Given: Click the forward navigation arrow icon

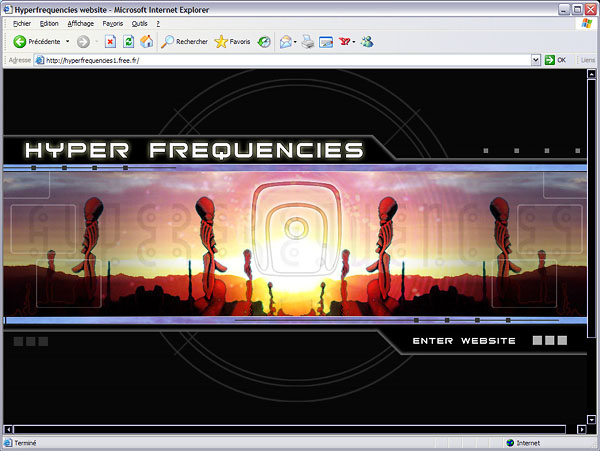Looking at the screenshot, I should click(x=83, y=41).
